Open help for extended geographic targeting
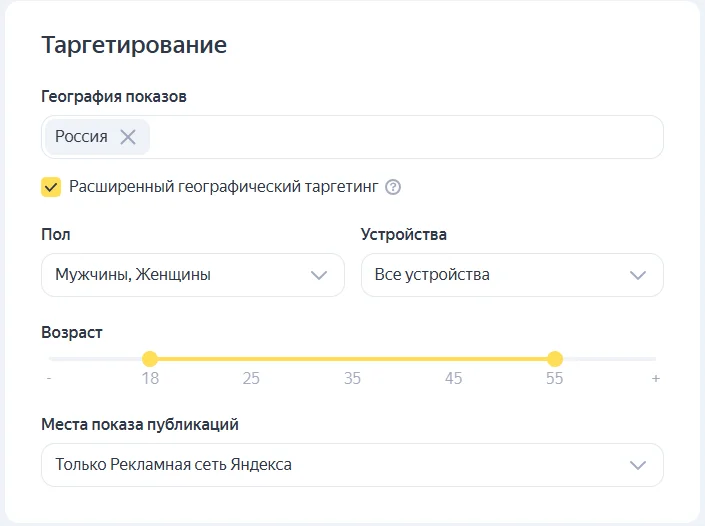Viewport: 705px width, 526px height. (x=393, y=187)
